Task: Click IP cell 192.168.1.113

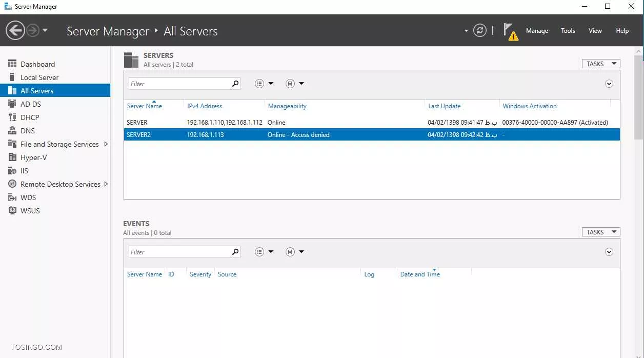Action: (x=205, y=135)
